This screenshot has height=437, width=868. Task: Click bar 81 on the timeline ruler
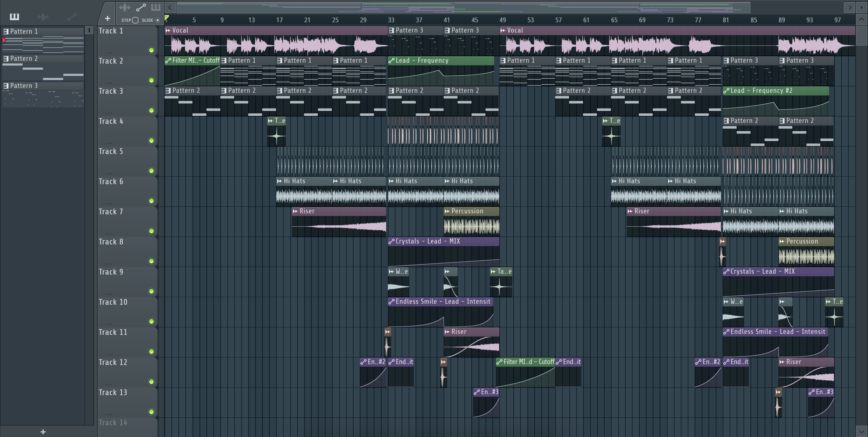pos(726,20)
